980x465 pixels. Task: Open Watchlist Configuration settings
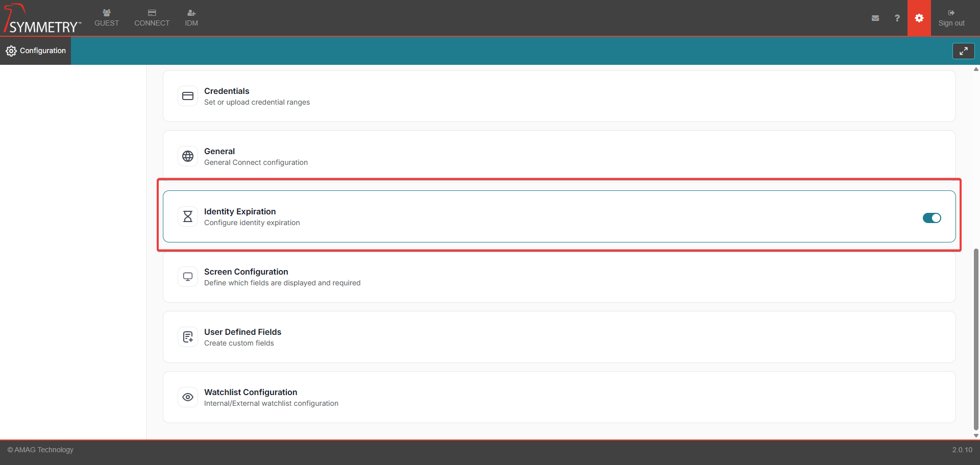(251, 392)
